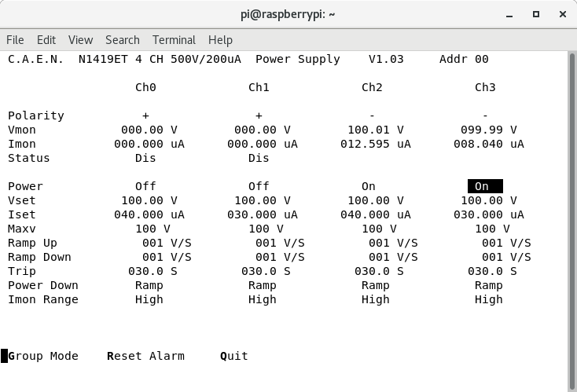Click Ch2 Ramp Down 001 V/S

[x=393, y=257]
